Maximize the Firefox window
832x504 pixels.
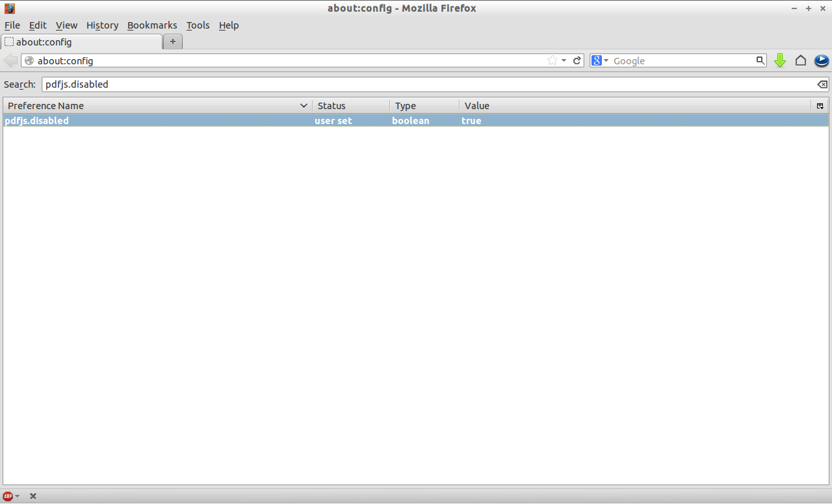point(809,8)
